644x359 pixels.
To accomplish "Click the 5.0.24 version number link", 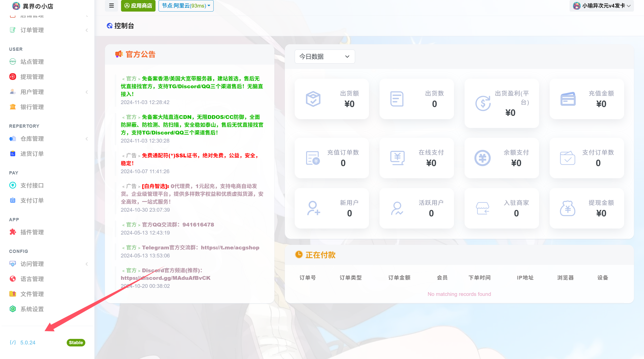I will point(28,342).
